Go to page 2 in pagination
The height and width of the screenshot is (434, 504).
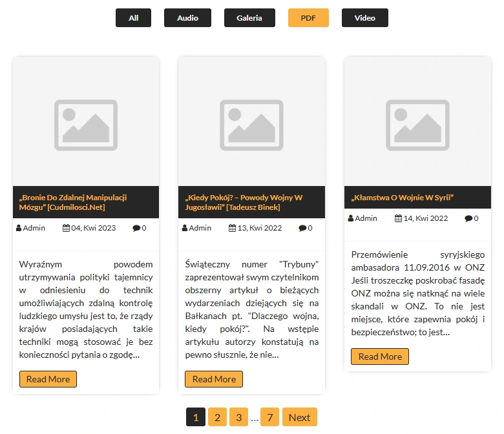point(218,417)
